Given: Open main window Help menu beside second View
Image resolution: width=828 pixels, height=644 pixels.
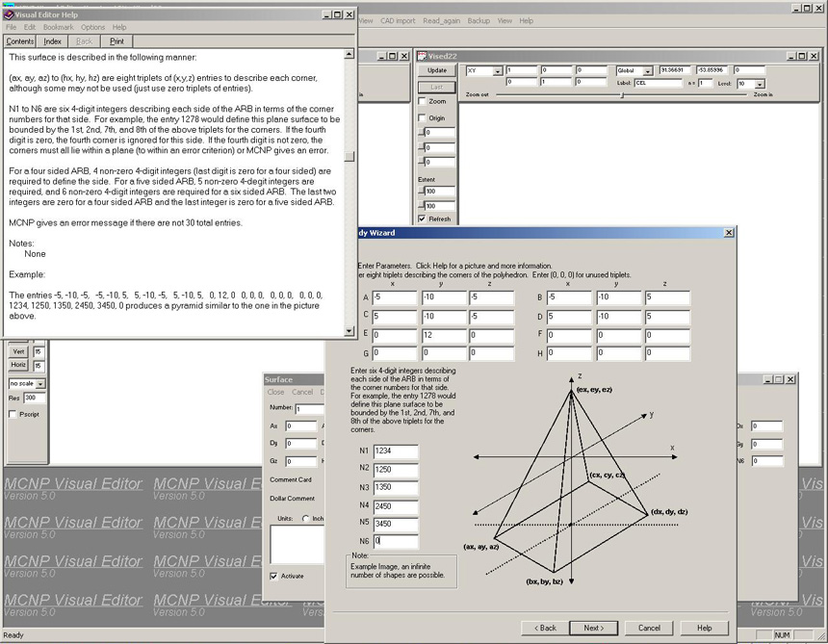Looking at the screenshot, I should (x=526, y=21).
